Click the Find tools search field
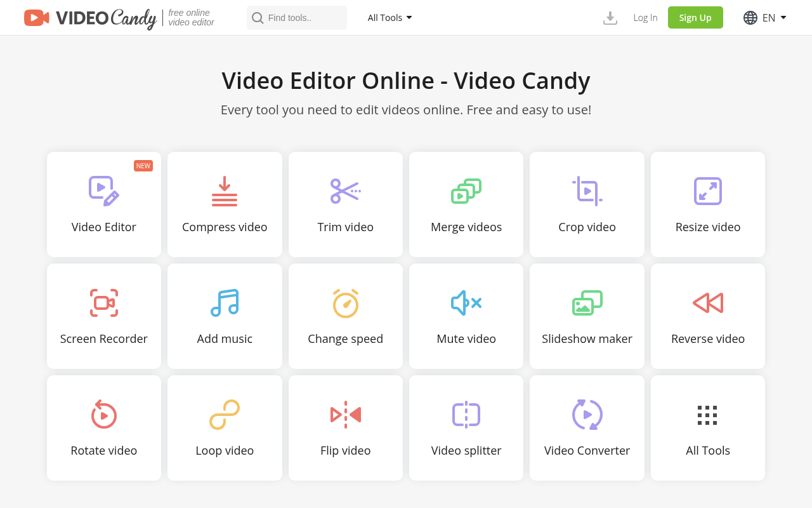Screen dimensions: 812x508 pos(296,17)
